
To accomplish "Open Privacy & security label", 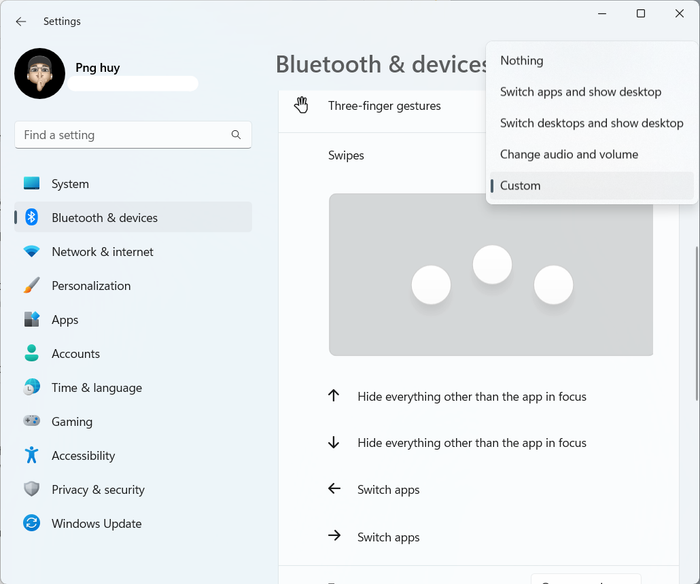I will click(98, 489).
